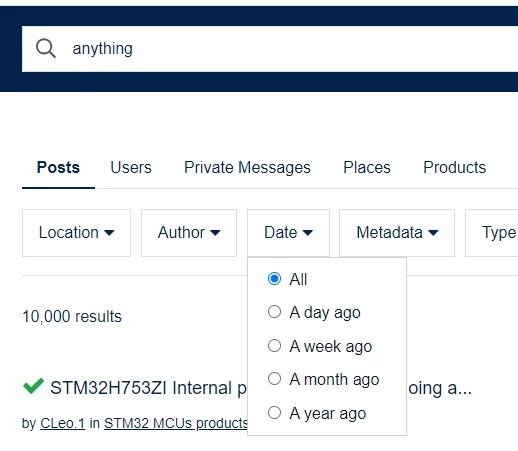Select the "All" date radio button
518x451 pixels.
click(274, 278)
